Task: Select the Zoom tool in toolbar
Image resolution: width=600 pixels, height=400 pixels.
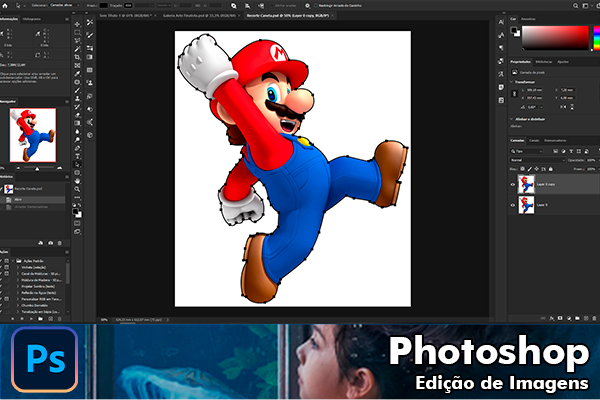Action: pyautogui.click(x=77, y=189)
